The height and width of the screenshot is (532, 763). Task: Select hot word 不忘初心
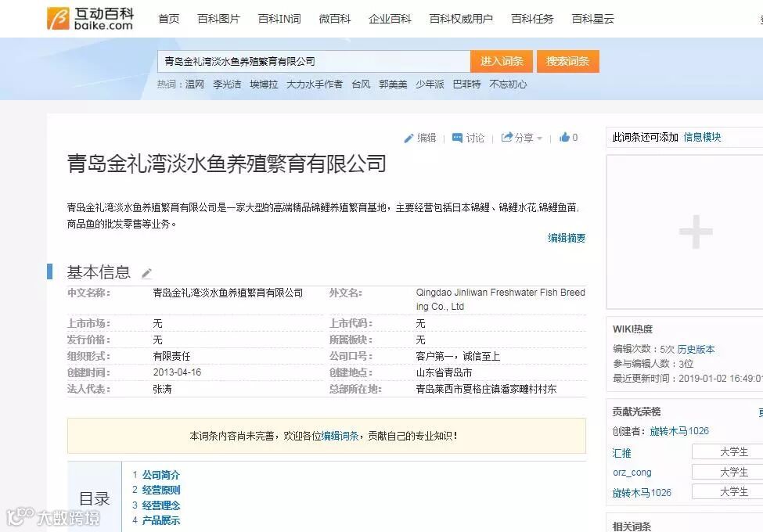coord(508,84)
